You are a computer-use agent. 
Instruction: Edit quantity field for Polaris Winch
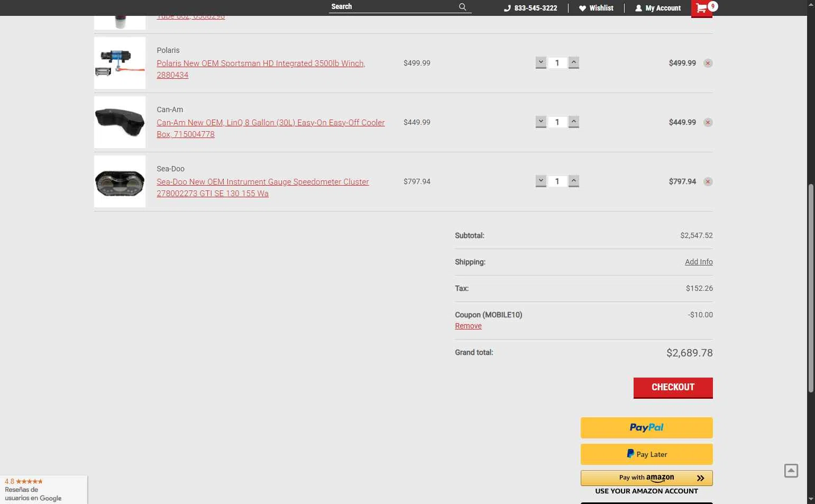(557, 63)
